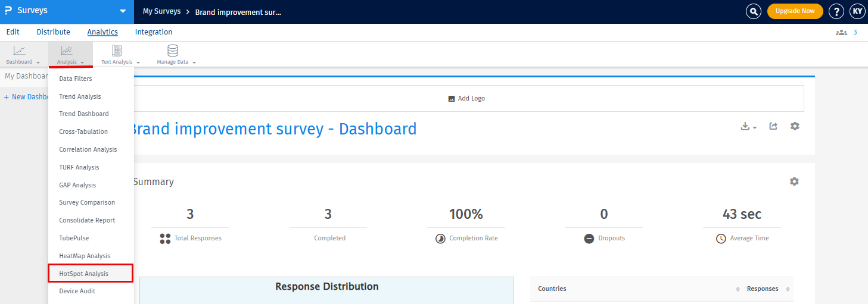Viewport: 868px width, 304px height.
Task: Expand the download options caret
Action: (755, 127)
